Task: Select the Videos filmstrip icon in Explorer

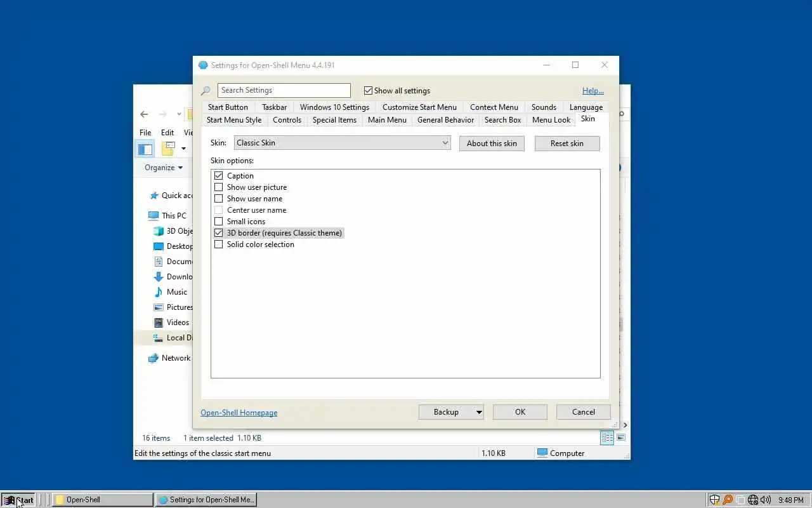Action: click(x=159, y=323)
